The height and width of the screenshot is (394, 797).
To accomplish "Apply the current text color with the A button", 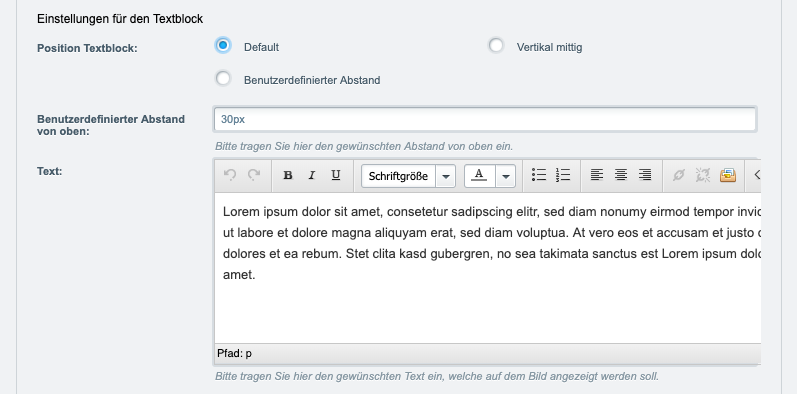I will pyautogui.click(x=480, y=176).
